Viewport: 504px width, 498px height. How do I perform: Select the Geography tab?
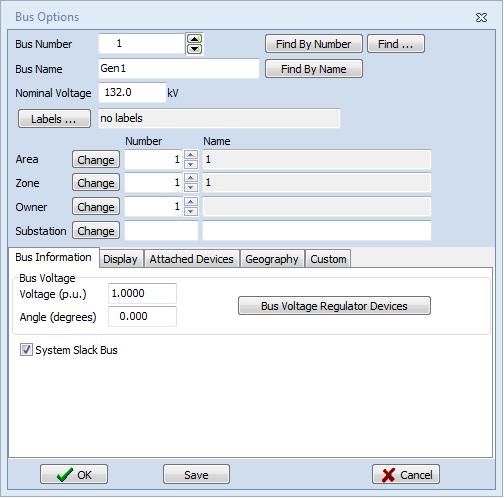(272, 259)
